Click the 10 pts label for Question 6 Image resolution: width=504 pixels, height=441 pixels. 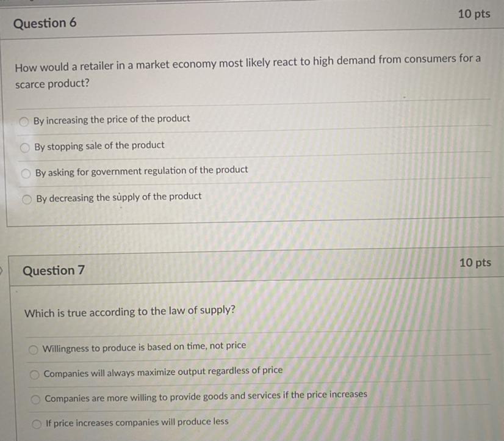(x=474, y=14)
